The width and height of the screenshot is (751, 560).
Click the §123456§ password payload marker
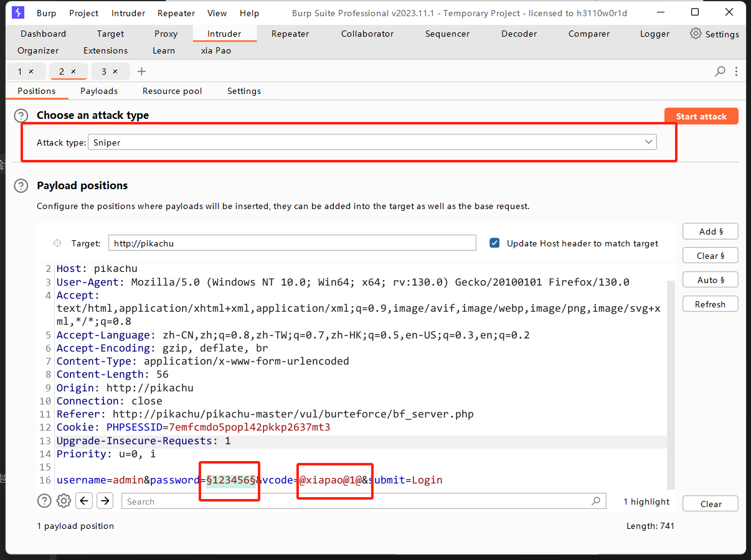pyautogui.click(x=231, y=480)
